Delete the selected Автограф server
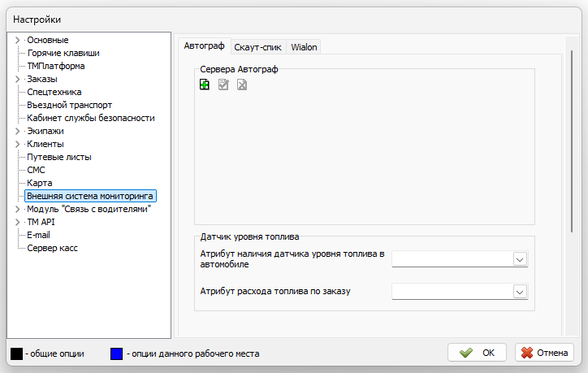Image resolution: width=588 pixels, height=373 pixels. 242,85
